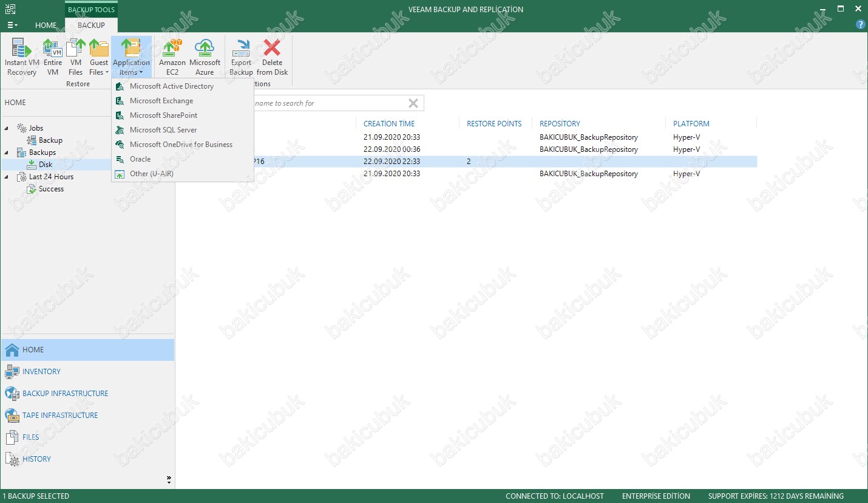Restore VM Files
868x503 pixels.
pyautogui.click(x=76, y=58)
